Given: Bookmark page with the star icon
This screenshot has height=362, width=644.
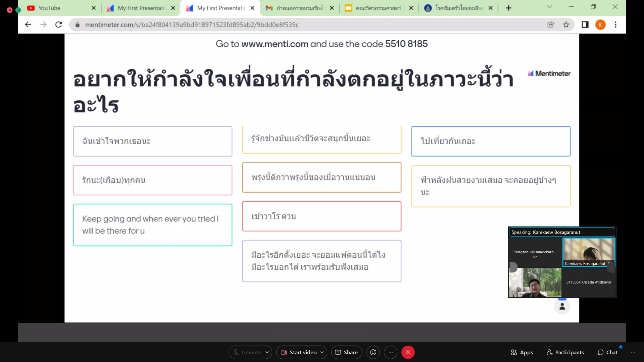Looking at the screenshot, I should [x=566, y=24].
